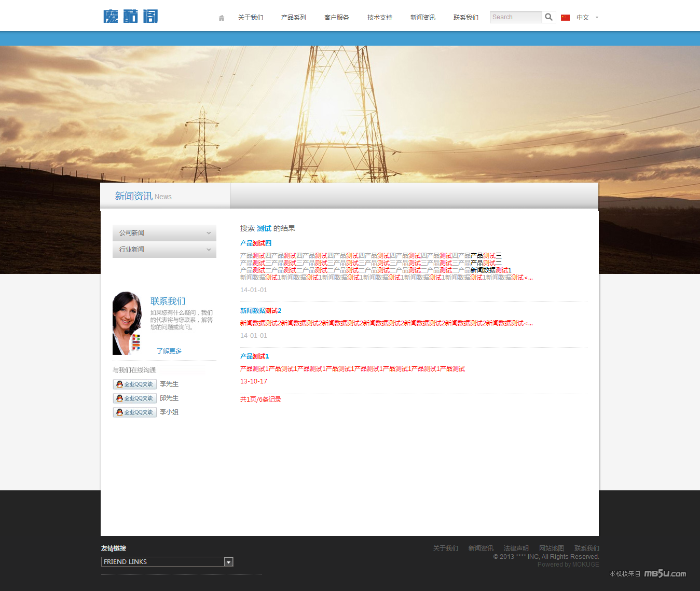
Task: Click the home icon in navigation
Action: coord(222,18)
